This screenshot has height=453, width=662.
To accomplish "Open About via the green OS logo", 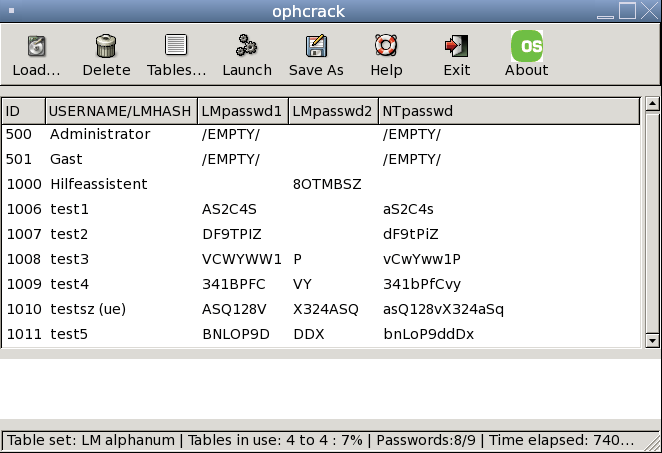I will click(x=526, y=46).
